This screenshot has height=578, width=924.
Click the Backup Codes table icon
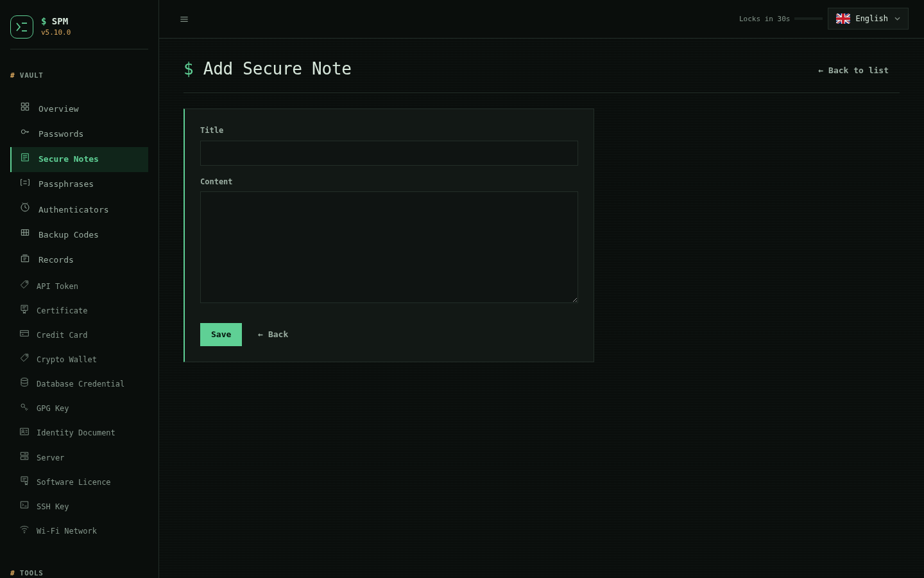[25, 232]
